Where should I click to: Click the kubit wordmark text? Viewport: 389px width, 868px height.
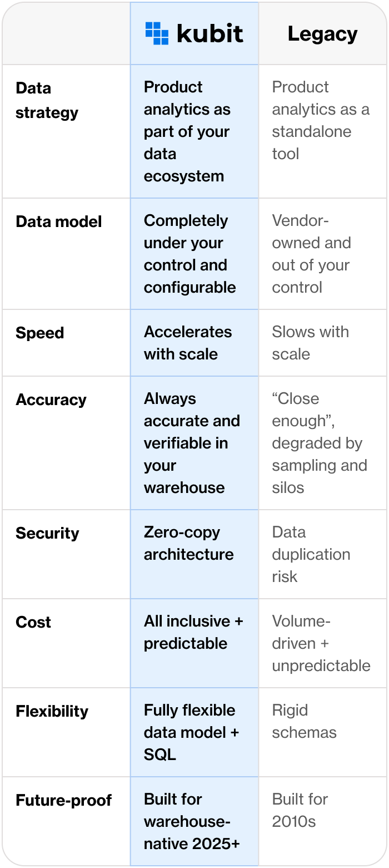pyautogui.click(x=210, y=34)
